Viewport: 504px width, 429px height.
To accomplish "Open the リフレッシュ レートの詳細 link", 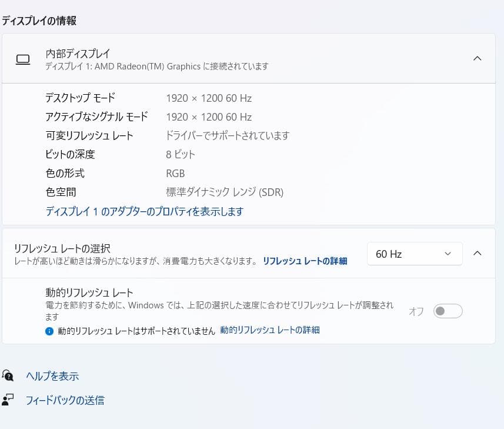I will [x=305, y=261].
